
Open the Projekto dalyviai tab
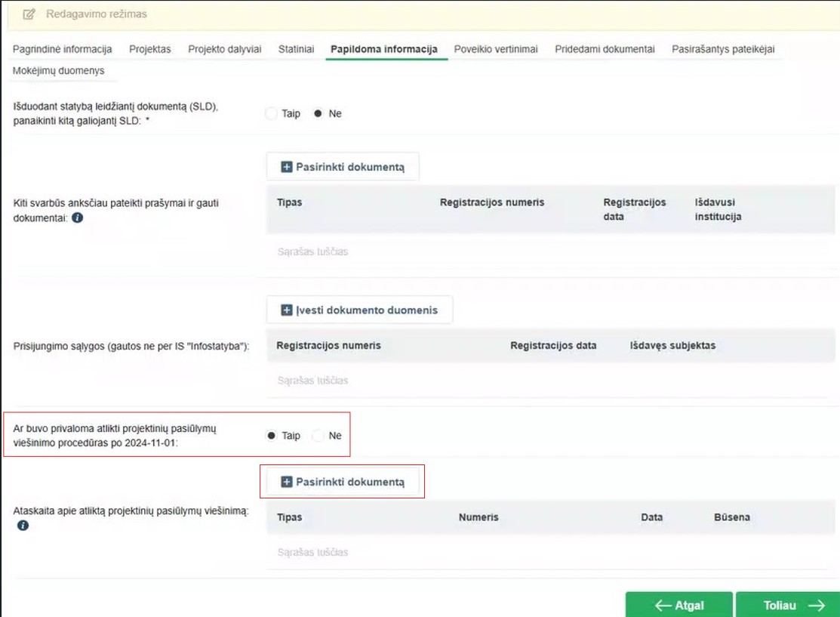(x=224, y=49)
